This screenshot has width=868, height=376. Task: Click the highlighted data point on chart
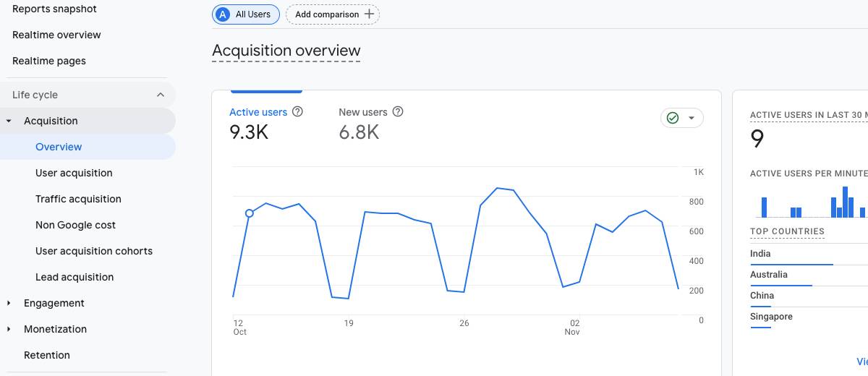click(x=250, y=213)
